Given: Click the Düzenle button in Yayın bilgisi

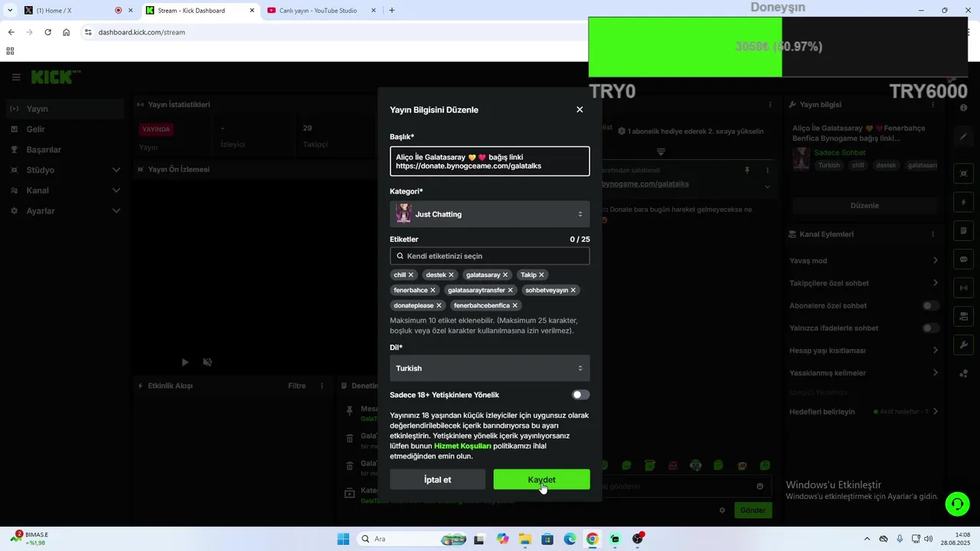Looking at the screenshot, I should (x=864, y=206).
